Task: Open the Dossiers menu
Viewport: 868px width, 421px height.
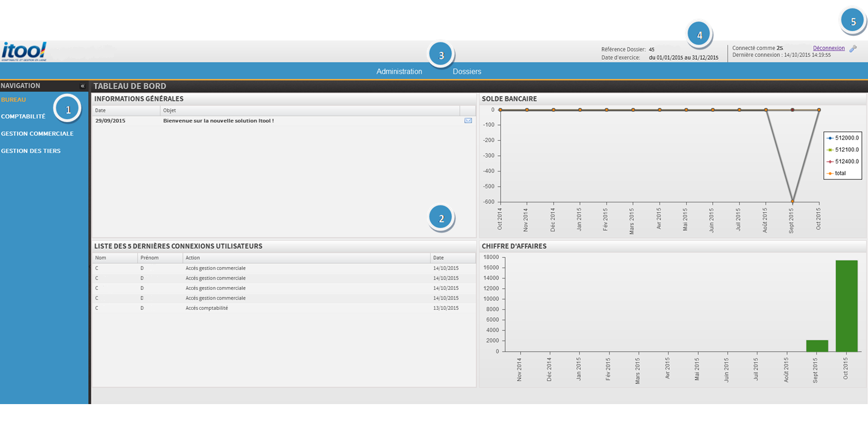Action: 467,71
